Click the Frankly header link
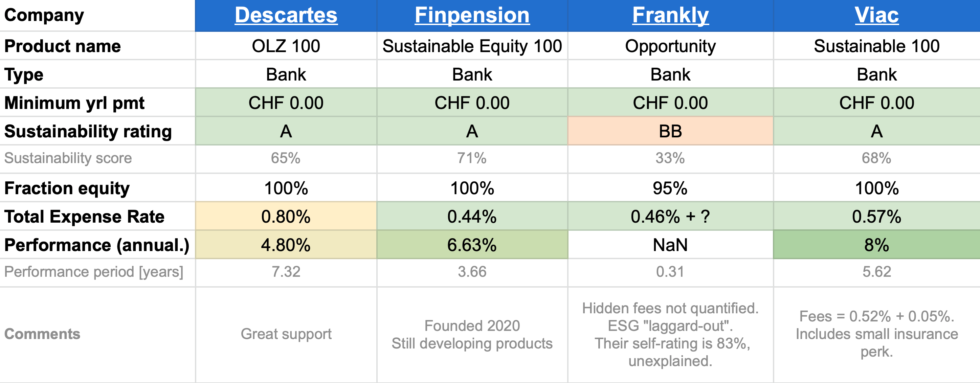This screenshot has height=383, width=980. click(x=670, y=15)
